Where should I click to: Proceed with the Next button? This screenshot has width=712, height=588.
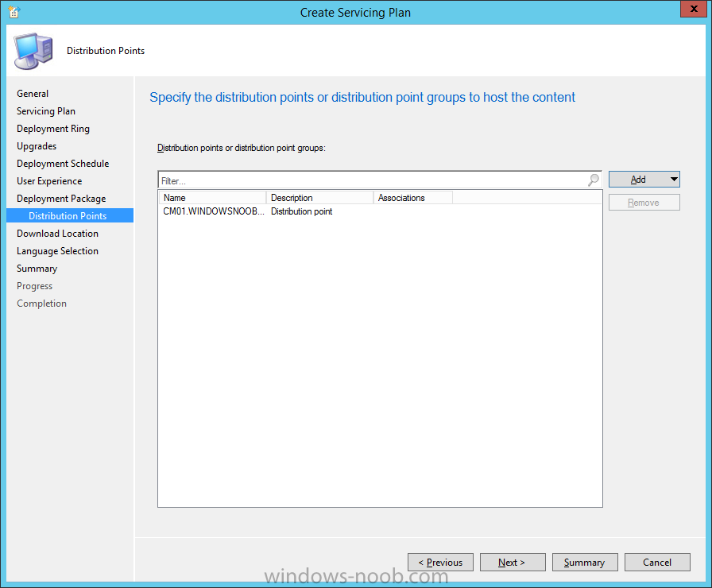513,562
